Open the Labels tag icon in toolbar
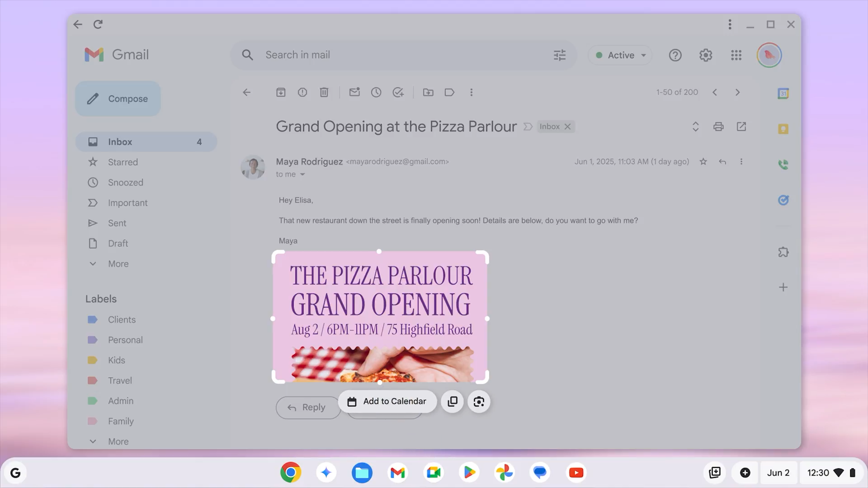Screen dimensions: 868x488 (449, 92)
